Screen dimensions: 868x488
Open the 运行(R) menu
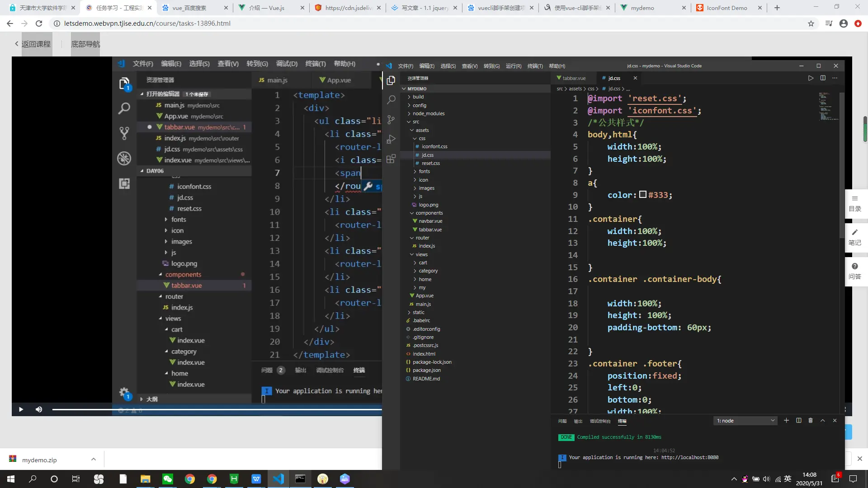coord(513,66)
